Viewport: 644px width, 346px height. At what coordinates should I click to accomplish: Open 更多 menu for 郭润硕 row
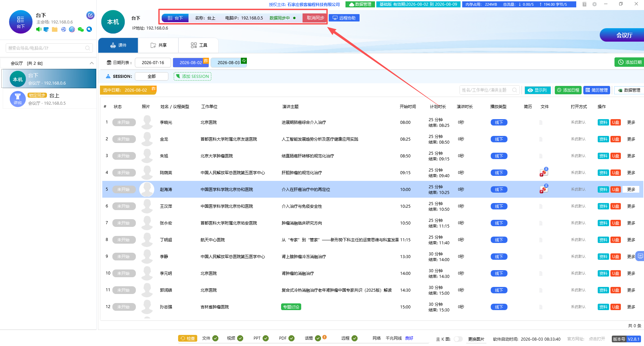631,290
